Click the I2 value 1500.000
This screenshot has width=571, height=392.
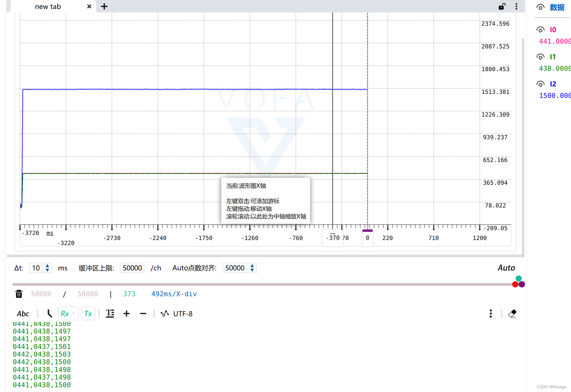(555, 96)
